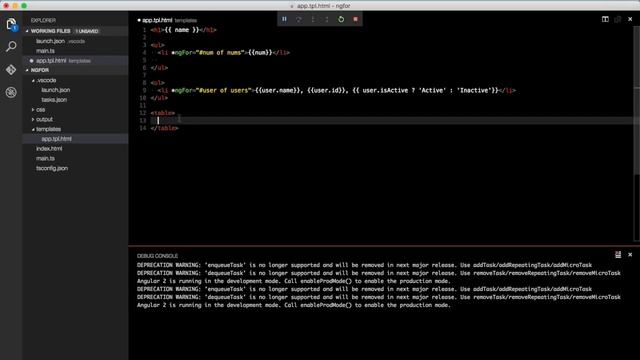The image size is (640, 360).
Task: Close the app.tpl.html editor
Action: [x=630, y=19]
